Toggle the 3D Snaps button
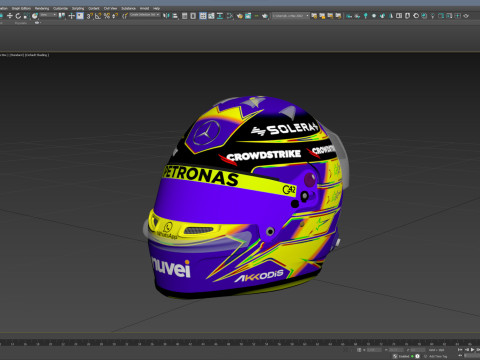Viewport: 480px width, 360px height. click(89, 16)
